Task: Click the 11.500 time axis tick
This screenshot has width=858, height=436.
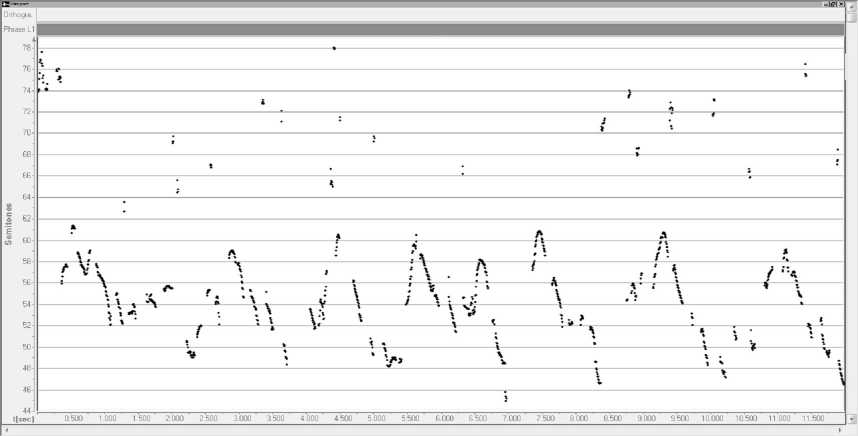Action: (813, 418)
